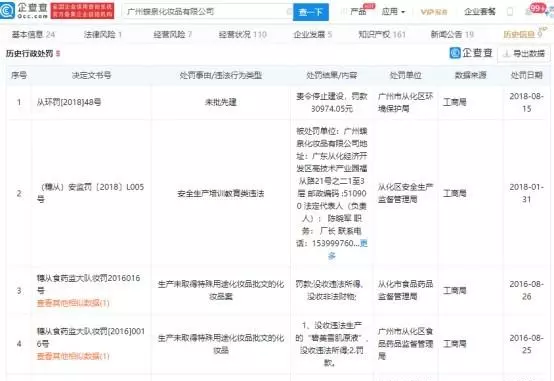554x381 pixels.
Task: Click the 序号 column header
Action: [x=19, y=75]
